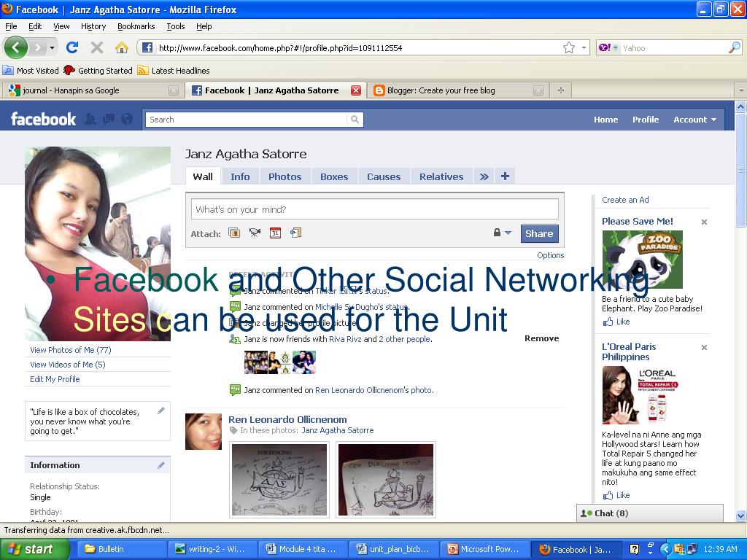Attach an event using the calendar icon
Screen dimensions: 747x560
(275, 233)
